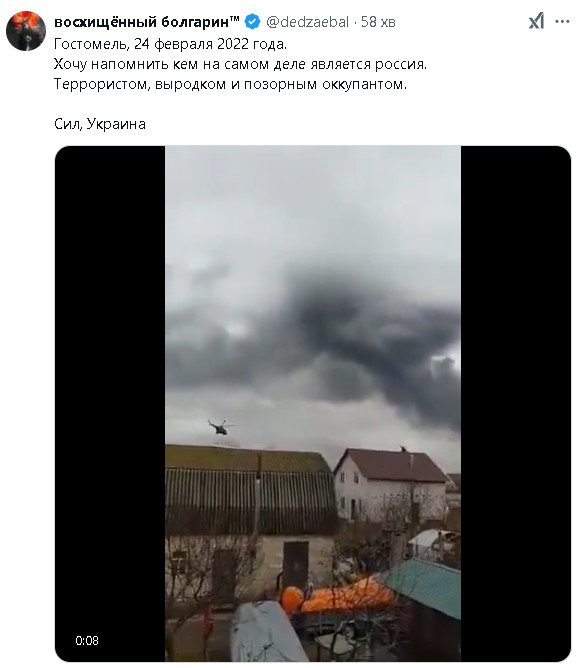Click the 0:08 video duration badge

pos(87,640)
